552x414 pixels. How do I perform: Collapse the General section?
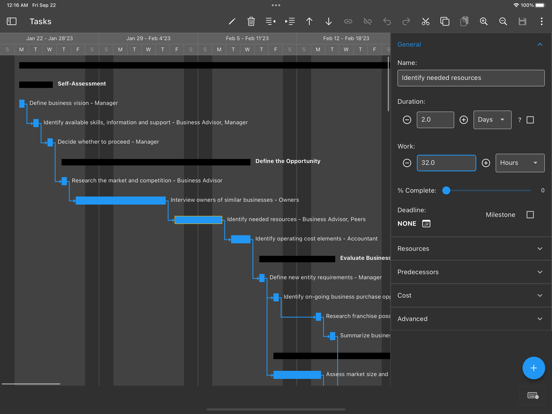click(x=540, y=44)
